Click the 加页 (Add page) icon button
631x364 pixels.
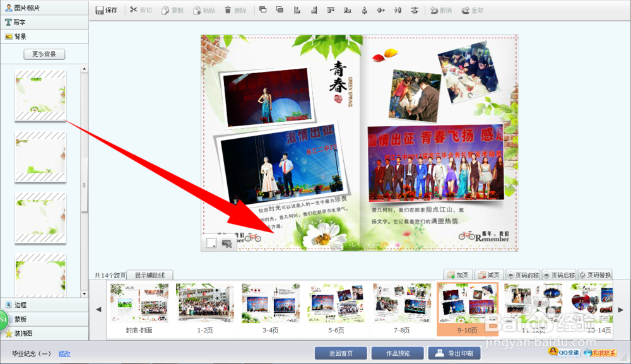click(457, 274)
